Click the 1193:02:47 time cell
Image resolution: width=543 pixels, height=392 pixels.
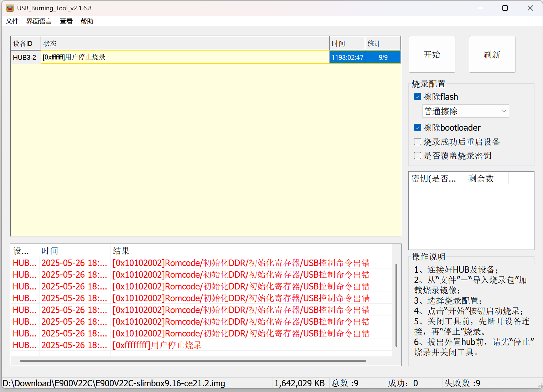coord(347,57)
